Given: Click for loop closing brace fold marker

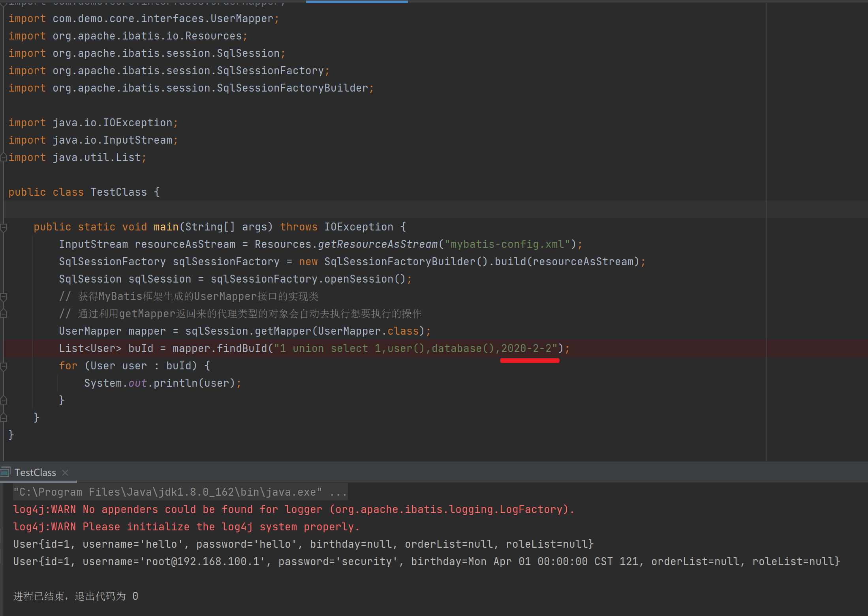Looking at the screenshot, I should pyautogui.click(x=4, y=400).
